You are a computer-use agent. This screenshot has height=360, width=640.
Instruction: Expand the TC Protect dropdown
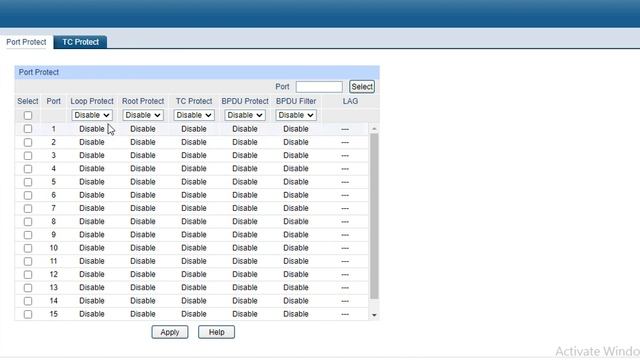194,115
